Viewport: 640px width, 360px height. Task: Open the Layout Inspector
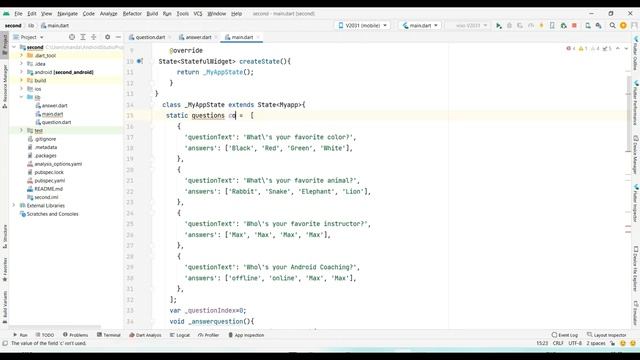click(x=607, y=335)
